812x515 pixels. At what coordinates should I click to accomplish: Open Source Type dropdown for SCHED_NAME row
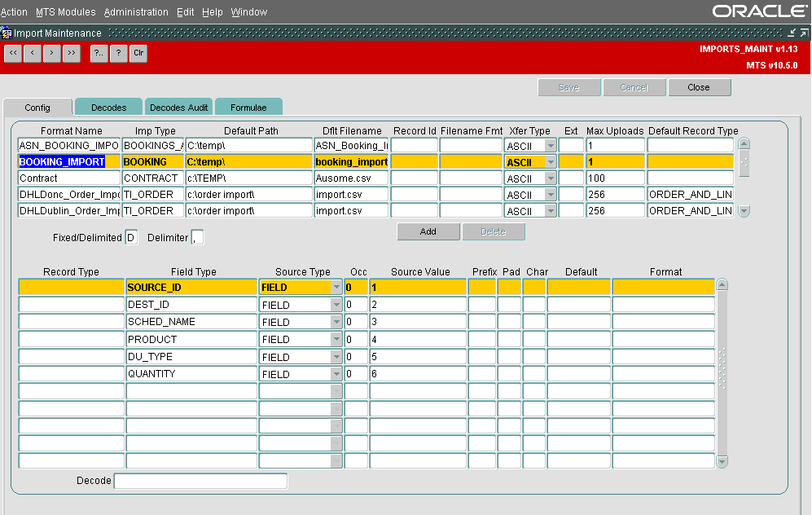click(336, 322)
